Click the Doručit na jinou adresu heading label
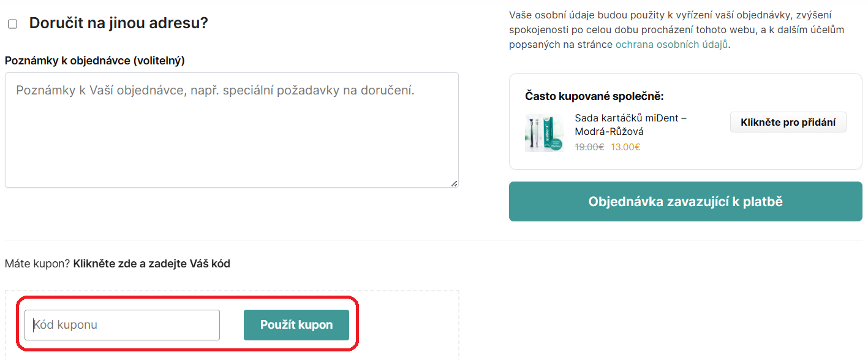The width and height of the screenshot is (868, 360). [x=119, y=23]
